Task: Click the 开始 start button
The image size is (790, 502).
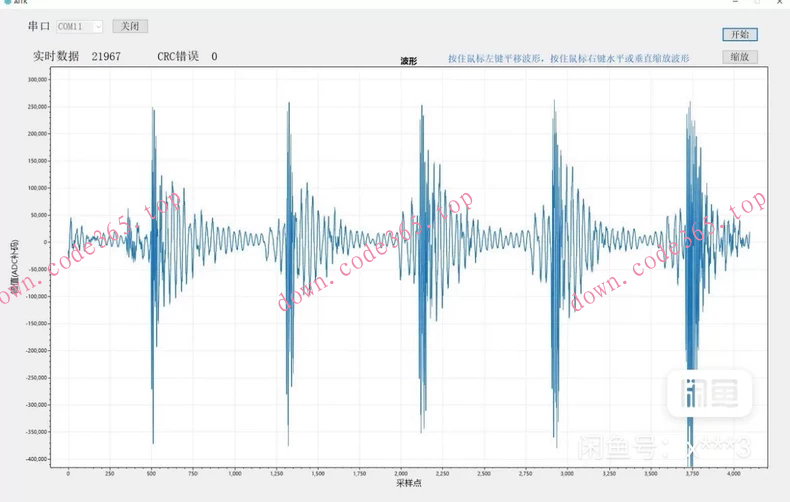Action: 740,34
